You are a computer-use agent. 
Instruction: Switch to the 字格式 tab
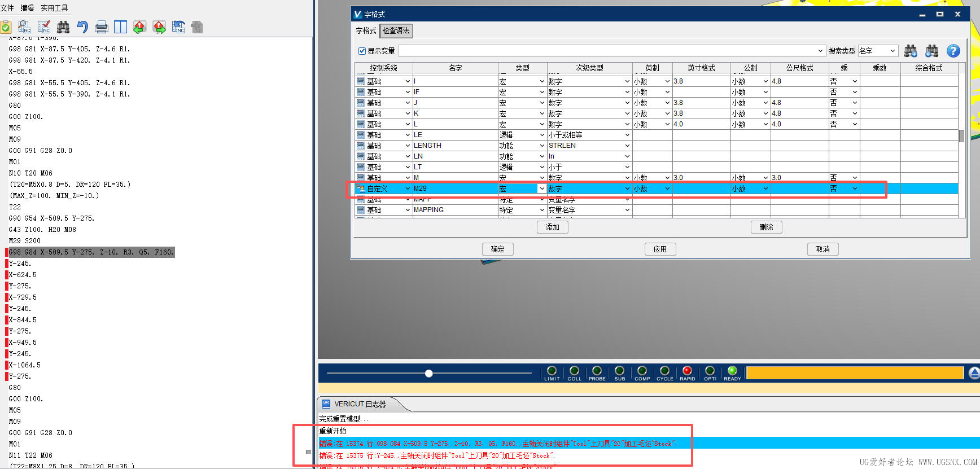(366, 30)
